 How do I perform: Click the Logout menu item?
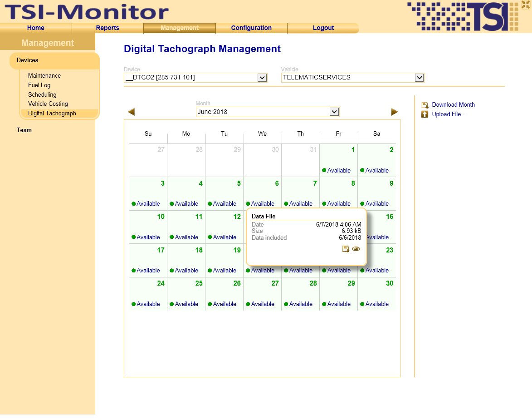[323, 28]
